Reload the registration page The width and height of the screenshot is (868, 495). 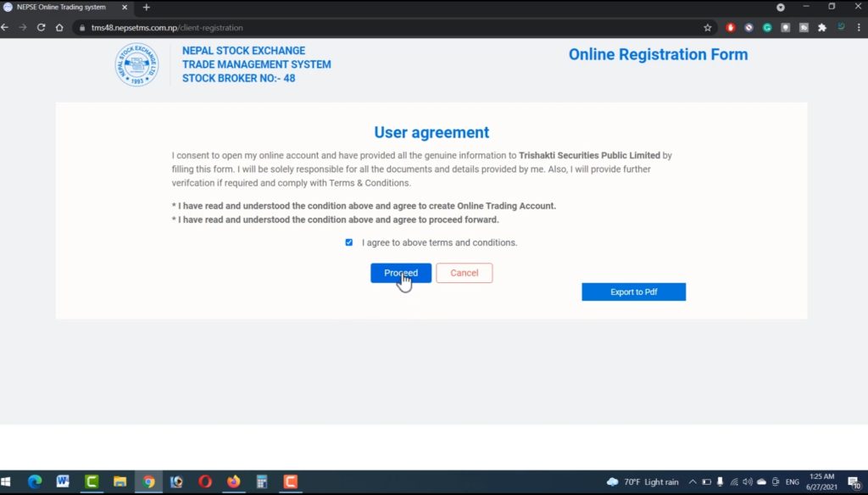coord(41,28)
